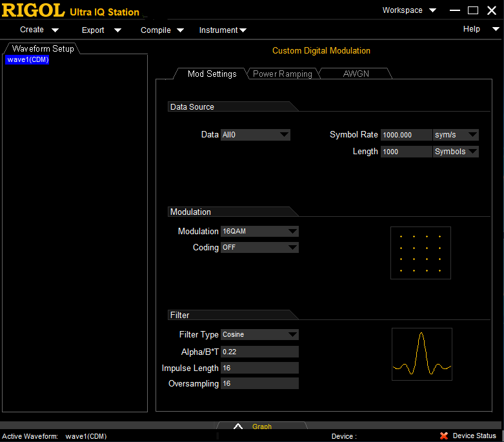Screen dimensions: 504x442
Task: Open the Instrument menu
Action: pos(223,30)
